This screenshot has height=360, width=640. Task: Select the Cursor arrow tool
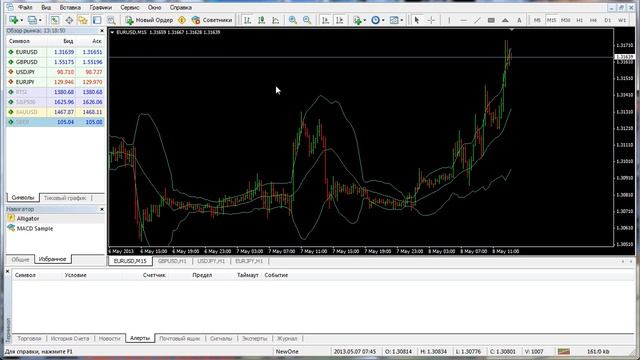417,20
